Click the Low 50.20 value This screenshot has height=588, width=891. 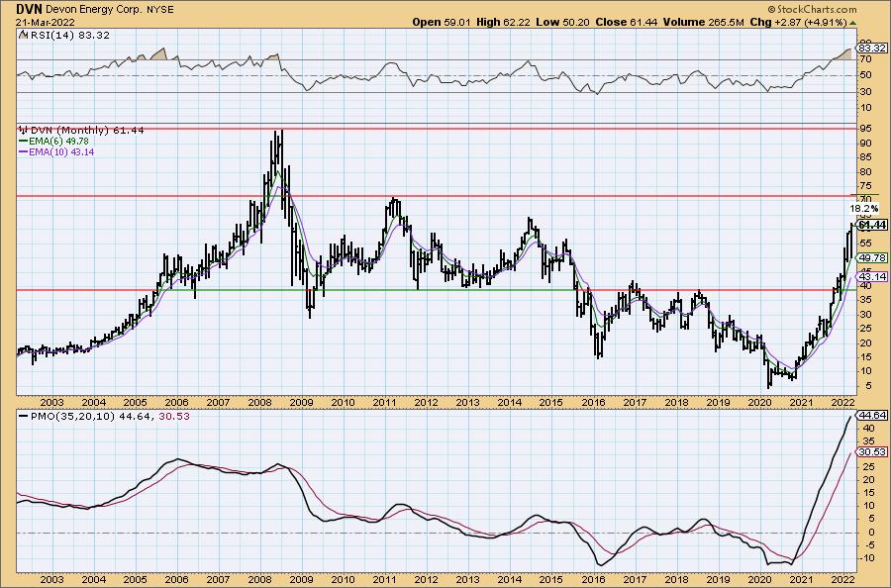563,22
